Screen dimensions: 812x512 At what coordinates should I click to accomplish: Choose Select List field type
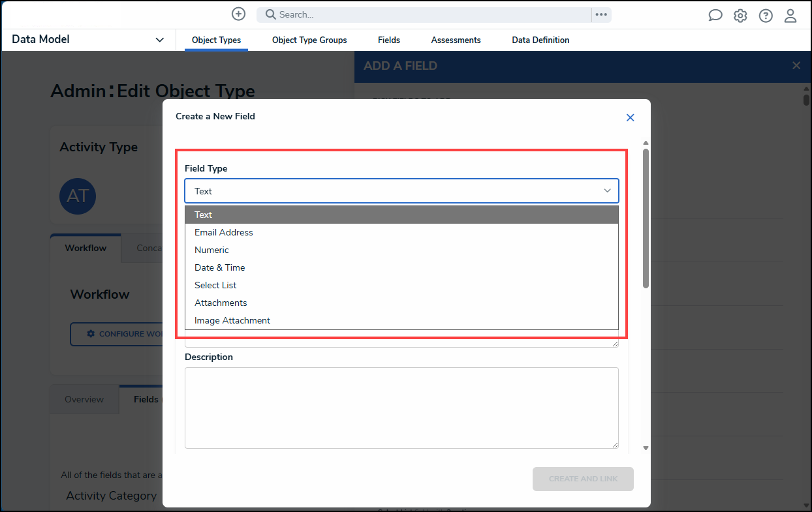[401, 285]
